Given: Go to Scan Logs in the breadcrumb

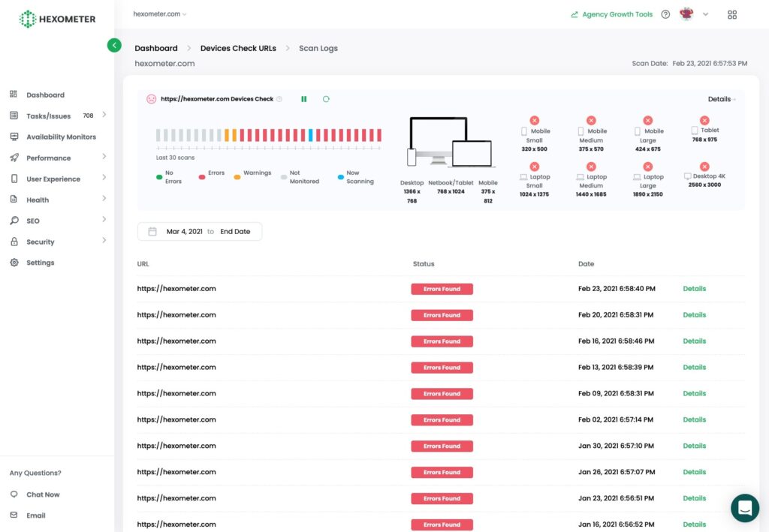Looking at the screenshot, I should [x=318, y=47].
